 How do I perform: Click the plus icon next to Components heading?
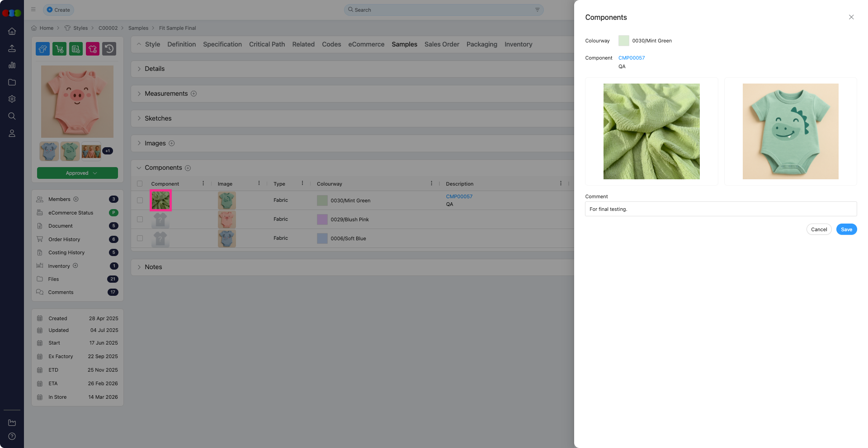188,168
